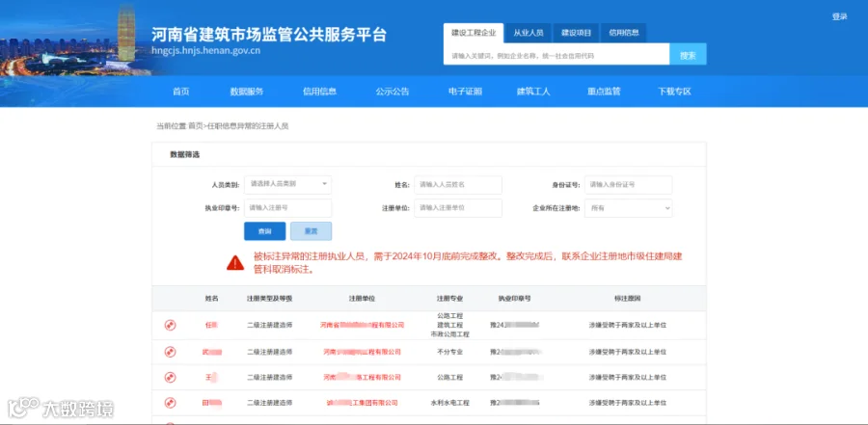This screenshot has width=868, height=425.
Task: Switch to the 信用信息 search tab
Action: [x=624, y=33]
